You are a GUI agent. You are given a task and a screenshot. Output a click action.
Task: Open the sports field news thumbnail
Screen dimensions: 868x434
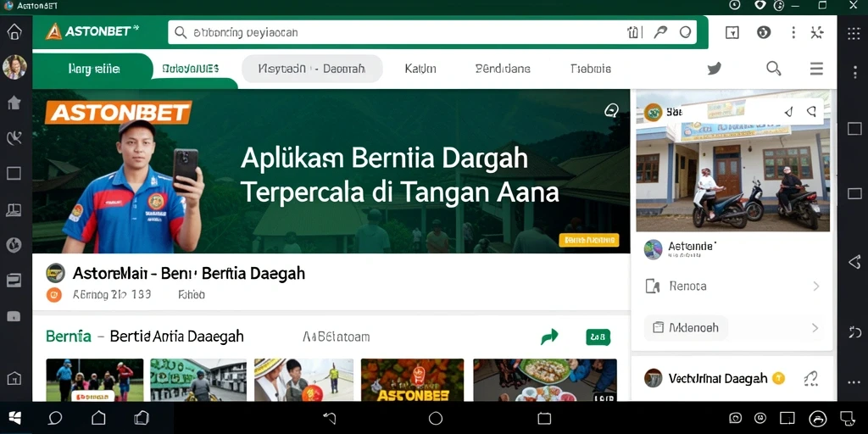pyautogui.click(x=95, y=380)
